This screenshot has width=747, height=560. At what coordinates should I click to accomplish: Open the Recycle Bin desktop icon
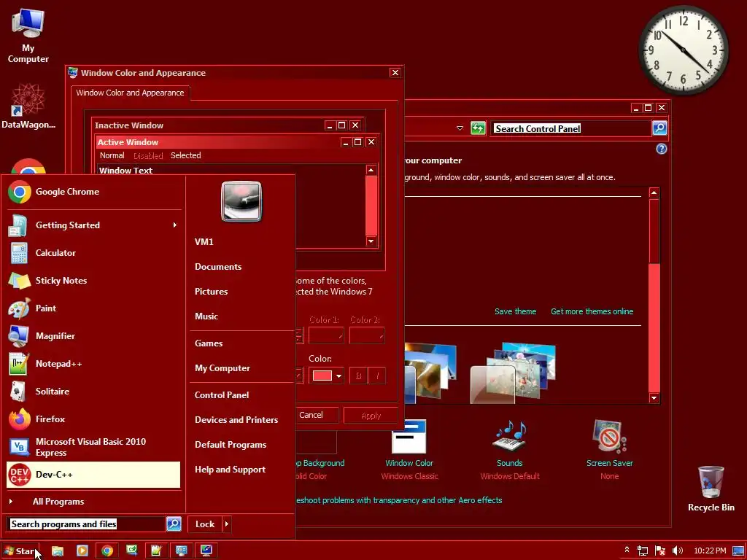pos(711,488)
